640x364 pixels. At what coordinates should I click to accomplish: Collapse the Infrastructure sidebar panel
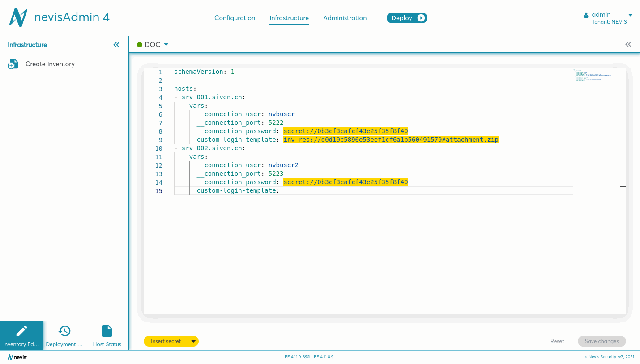[116, 45]
